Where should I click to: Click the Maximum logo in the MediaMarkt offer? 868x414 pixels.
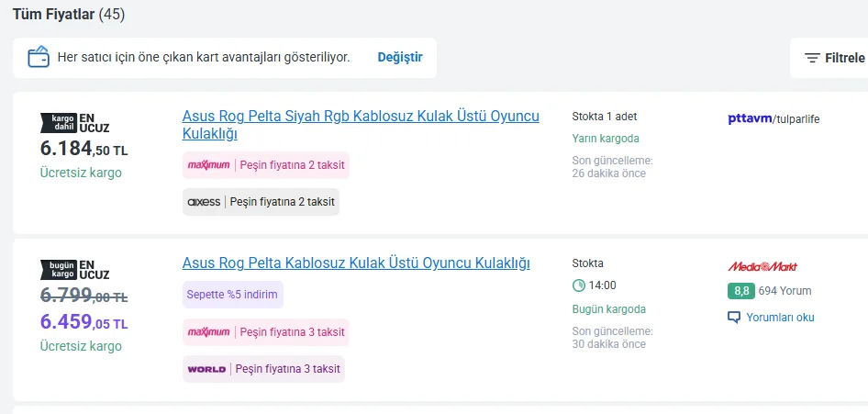[x=208, y=332]
